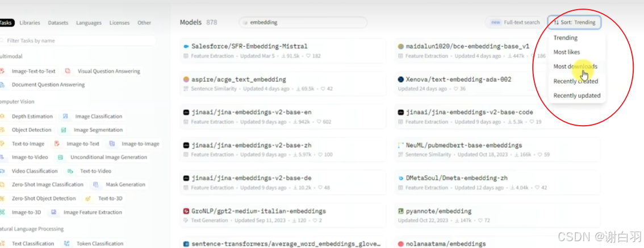The image size is (644, 248).
Task: Pick Most downloads from sort menu
Action: coord(575,67)
